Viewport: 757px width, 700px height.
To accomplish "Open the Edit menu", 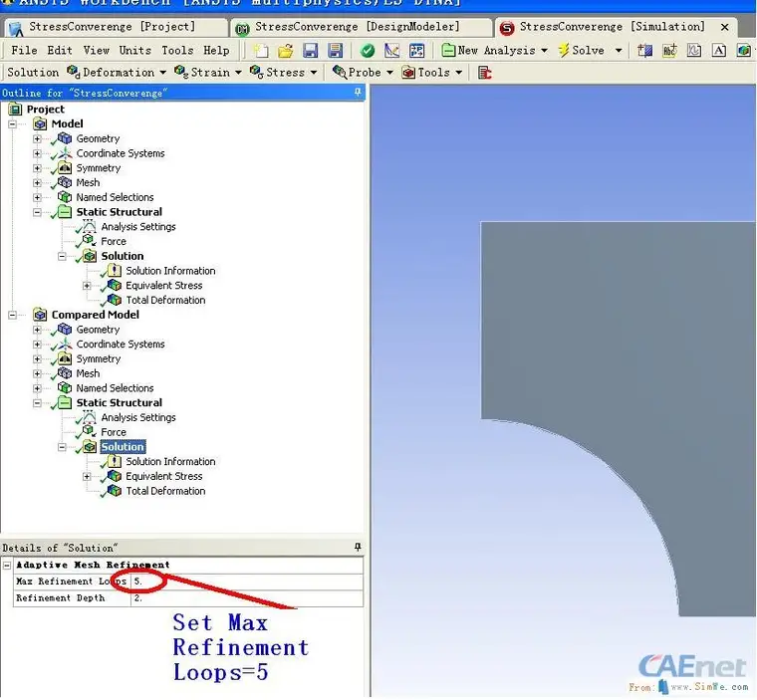I will [60, 50].
